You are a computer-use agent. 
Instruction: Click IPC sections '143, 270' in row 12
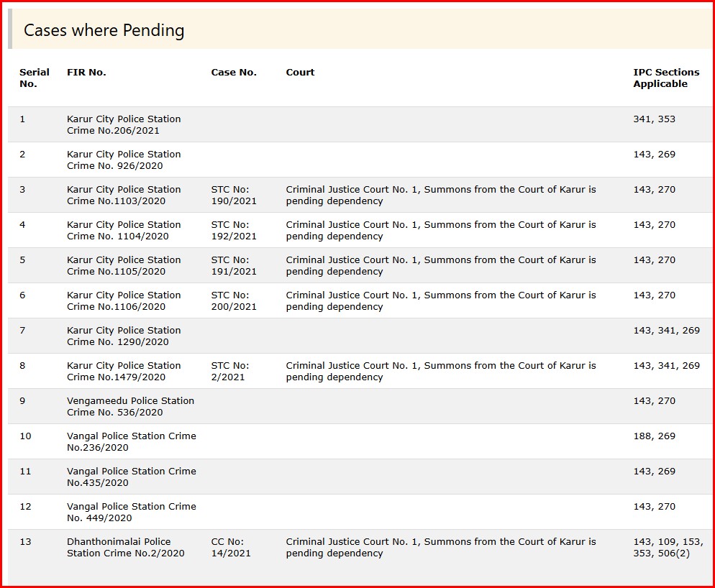(x=654, y=506)
